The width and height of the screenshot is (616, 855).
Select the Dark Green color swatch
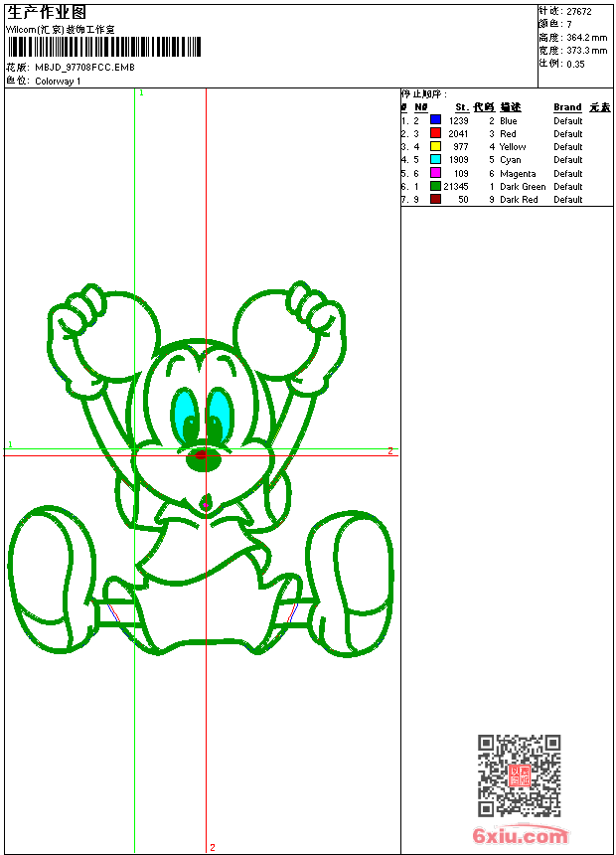coord(435,186)
